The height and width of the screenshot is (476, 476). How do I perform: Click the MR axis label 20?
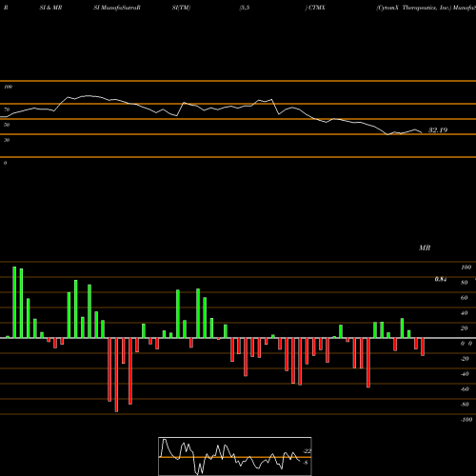[x=465, y=328]
